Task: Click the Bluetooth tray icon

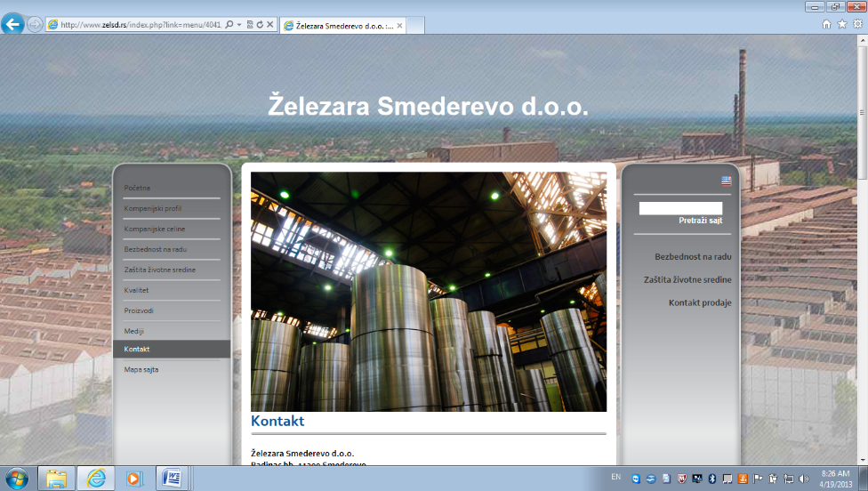Action: (x=711, y=479)
